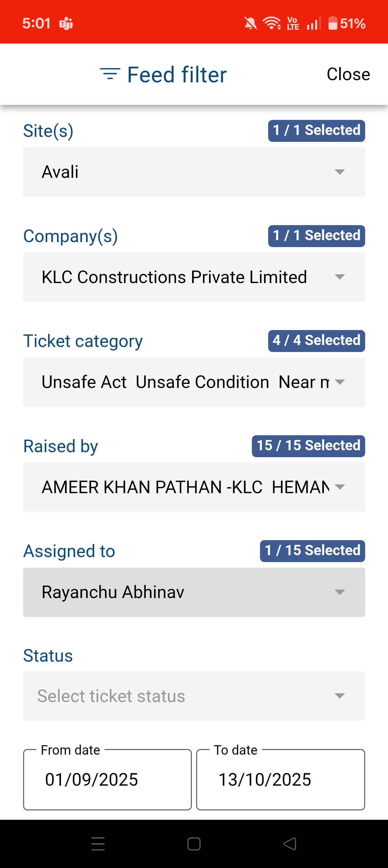Edit the From date field
This screenshot has width=388, height=868.
pyautogui.click(x=107, y=779)
